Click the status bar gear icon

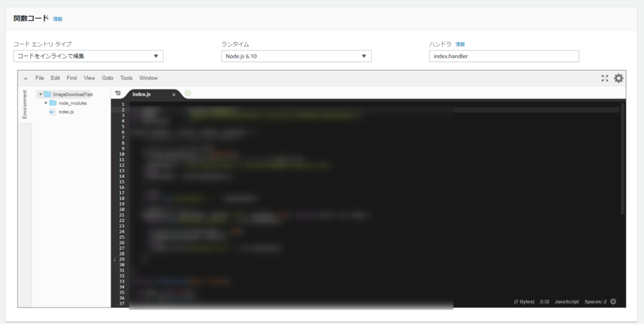pyautogui.click(x=613, y=301)
